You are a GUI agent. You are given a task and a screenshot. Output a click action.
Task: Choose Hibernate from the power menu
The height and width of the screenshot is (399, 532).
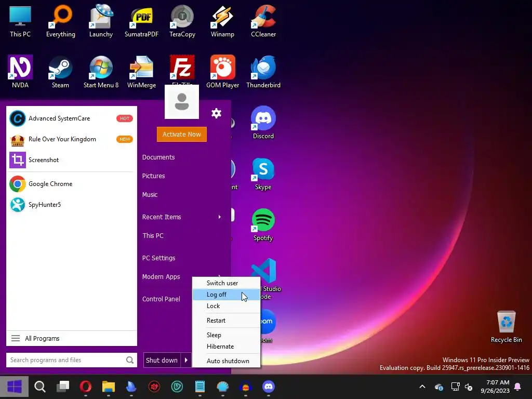[x=227, y=347]
